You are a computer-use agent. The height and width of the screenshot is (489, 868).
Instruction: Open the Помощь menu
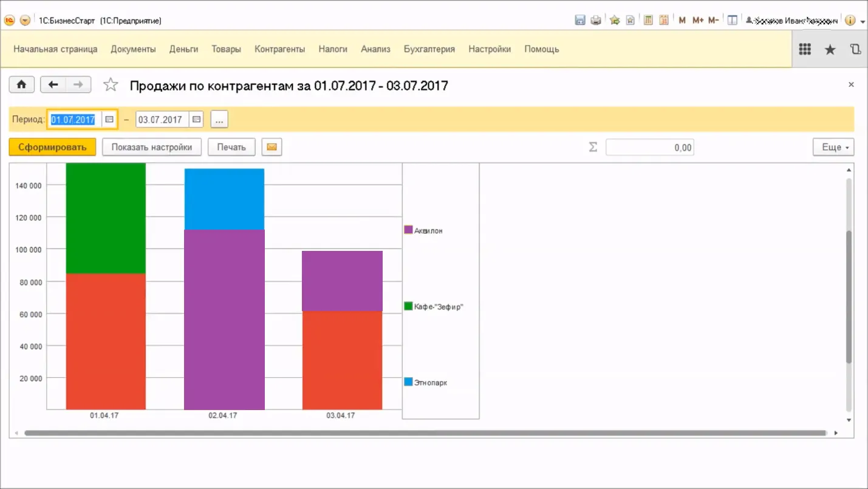pyautogui.click(x=541, y=49)
